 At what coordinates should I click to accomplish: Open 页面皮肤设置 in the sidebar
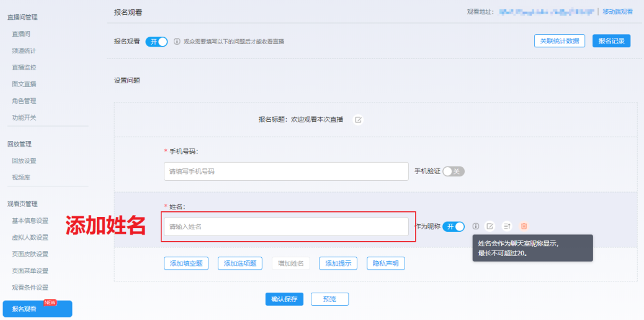(x=30, y=254)
